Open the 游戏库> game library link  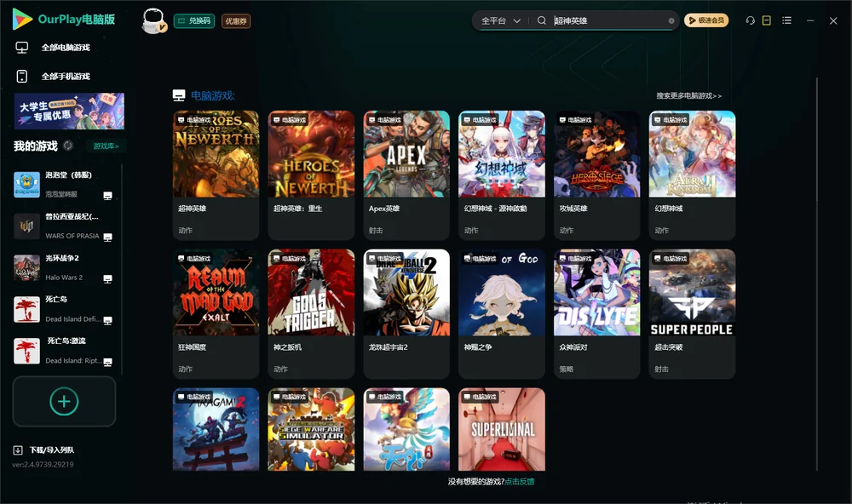pos(106,146)
